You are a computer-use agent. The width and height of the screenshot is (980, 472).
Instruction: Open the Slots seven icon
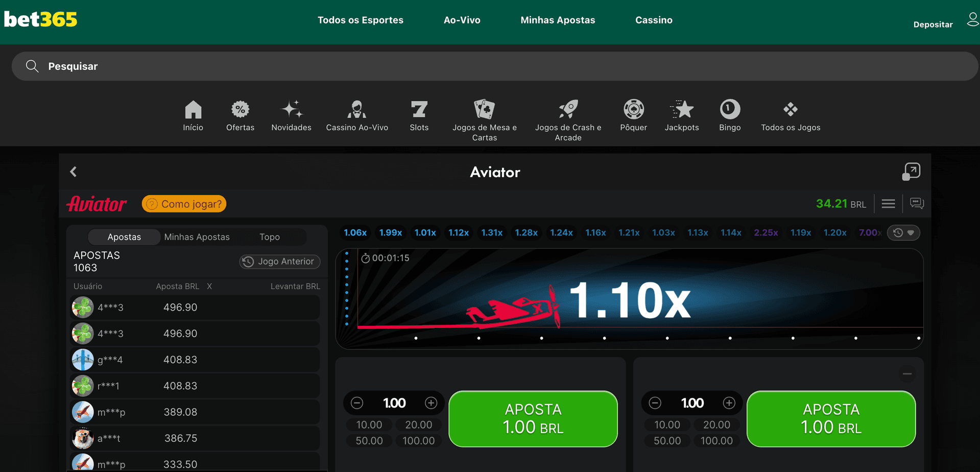tap(419, 109)
